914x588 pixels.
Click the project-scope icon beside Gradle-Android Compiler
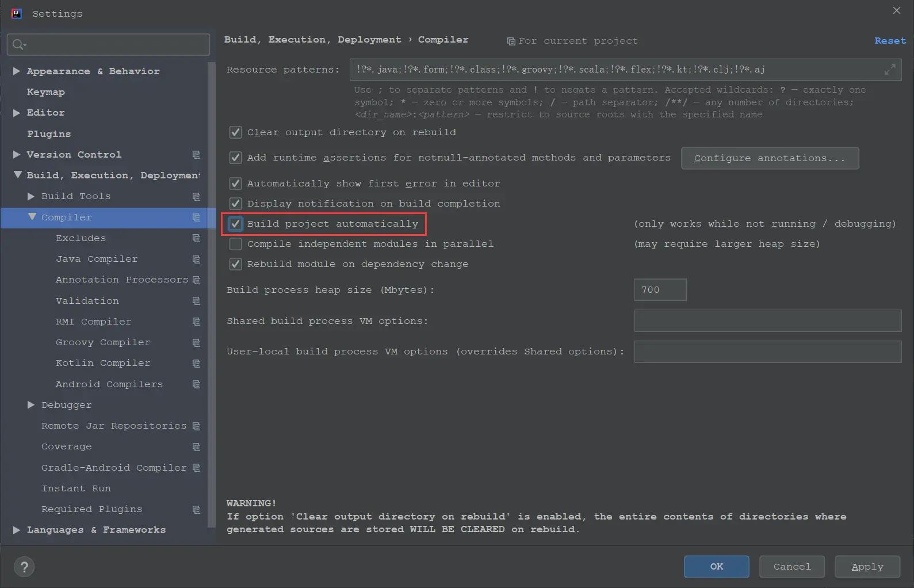pyautogui.click(x=196, y=468)
